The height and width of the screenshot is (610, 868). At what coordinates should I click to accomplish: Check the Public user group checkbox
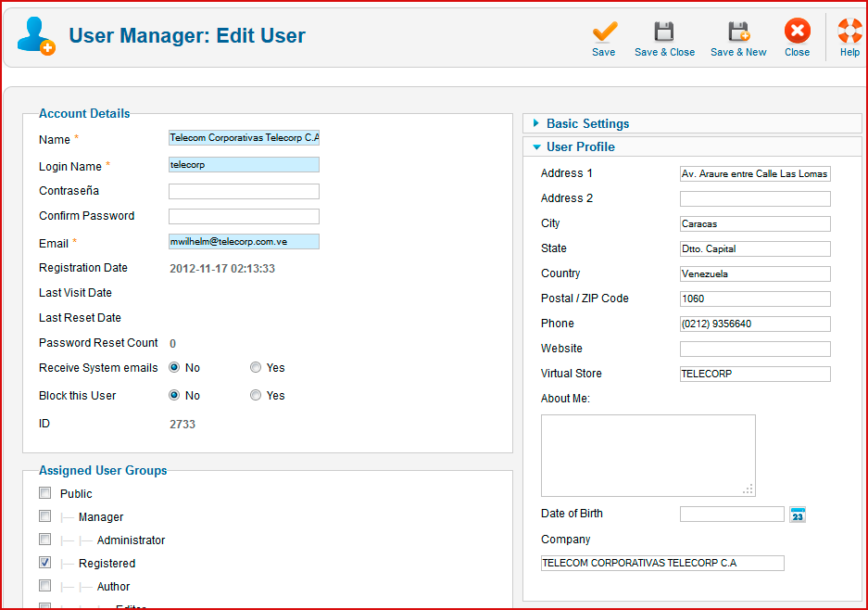(45, 493)
